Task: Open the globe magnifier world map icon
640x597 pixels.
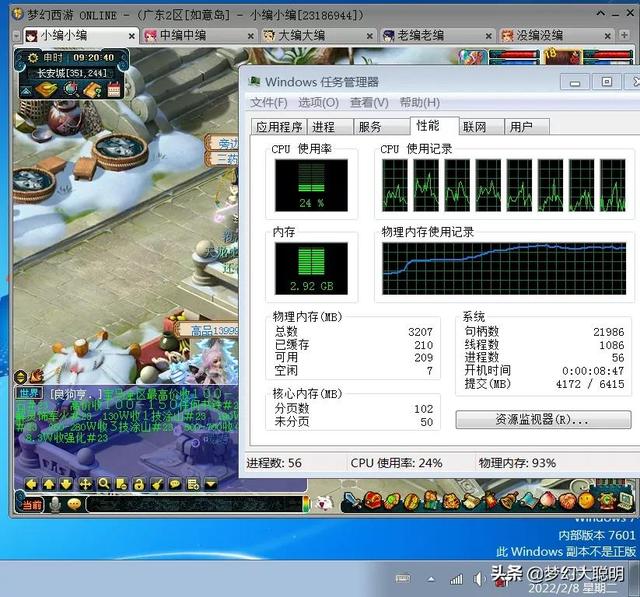Action: [71, 89]
